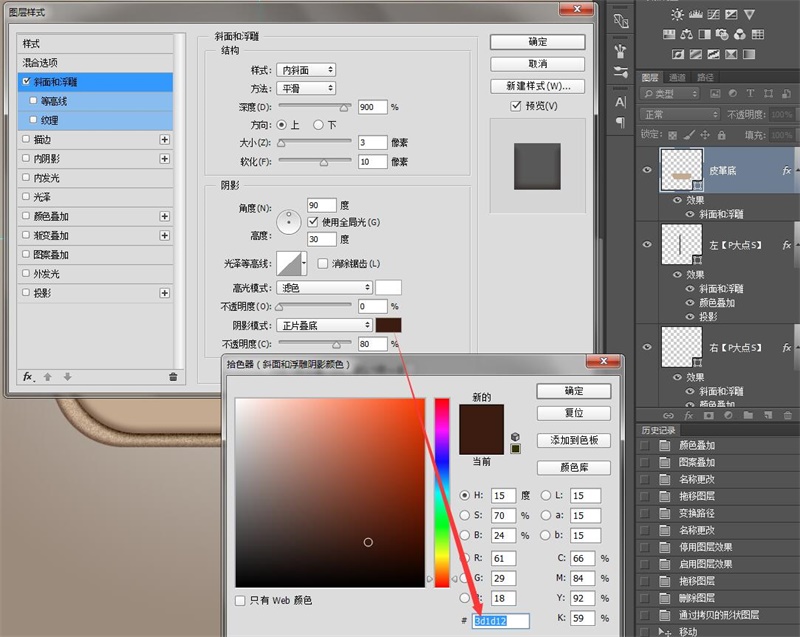Screen dimensions: 800x637
Task: Click the white highlight color swatch
Action: [x=388, y=288]
